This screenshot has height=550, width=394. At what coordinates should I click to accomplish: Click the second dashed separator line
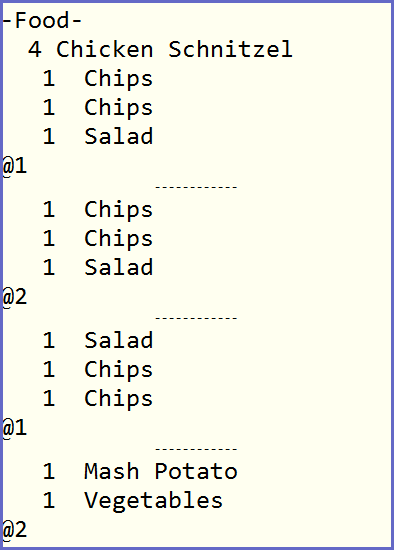(196, 318)
